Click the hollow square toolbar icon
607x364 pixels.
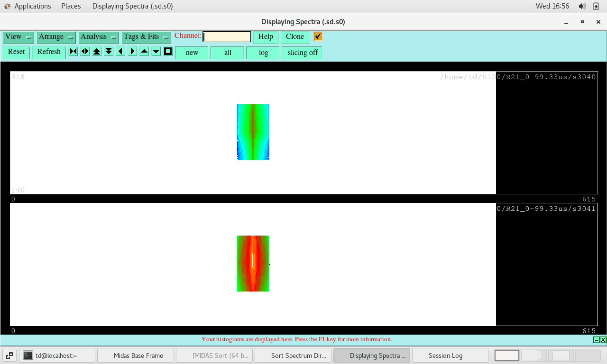click(168, 51)
